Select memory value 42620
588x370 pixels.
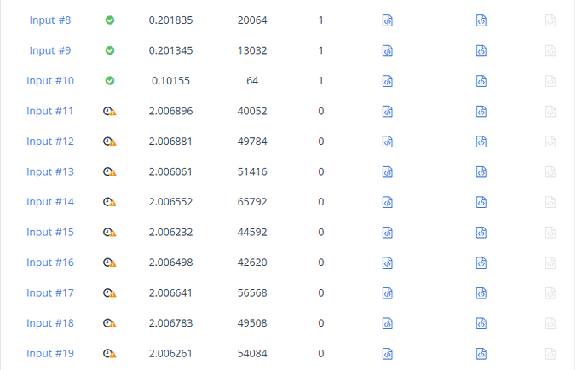[252, 263]
